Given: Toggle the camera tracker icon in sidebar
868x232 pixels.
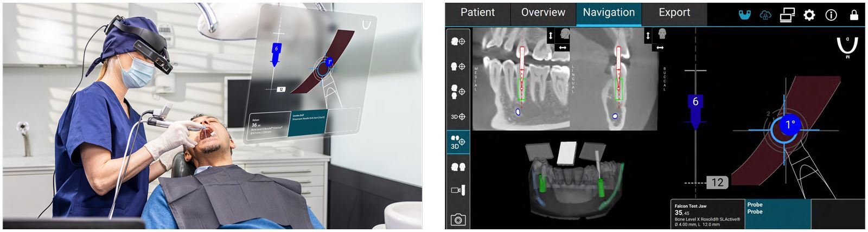Looking at the screenshot, I should (458, 190).
